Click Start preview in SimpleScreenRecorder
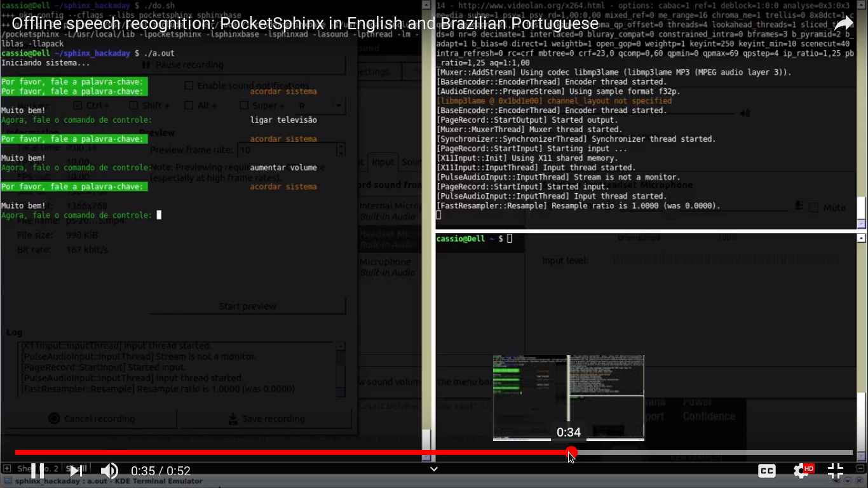 point(248,306)
